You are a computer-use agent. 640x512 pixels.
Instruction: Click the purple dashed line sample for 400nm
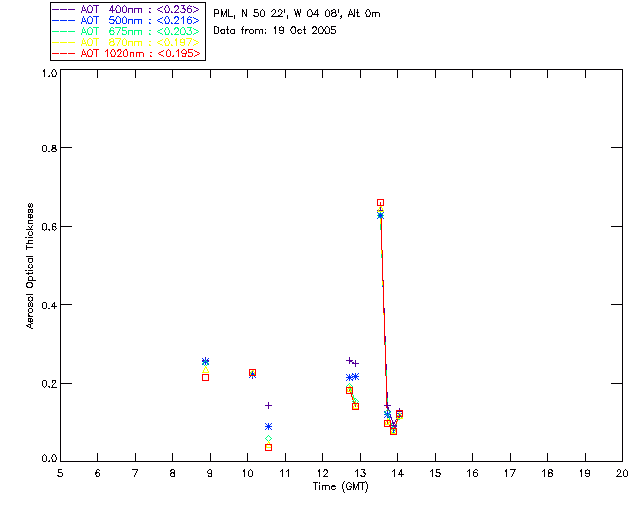click(64, 9)
